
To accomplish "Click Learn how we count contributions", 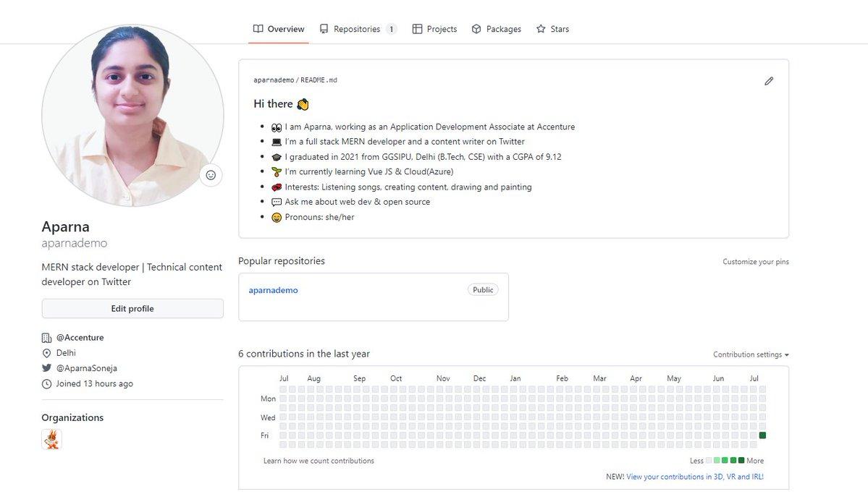I will 319,461.
